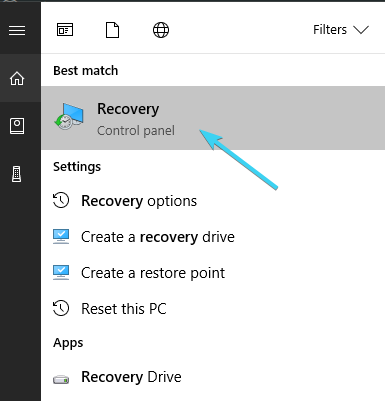Click the Recovery control panel icon
Screen dimensions: 385x401
point(69,116)
